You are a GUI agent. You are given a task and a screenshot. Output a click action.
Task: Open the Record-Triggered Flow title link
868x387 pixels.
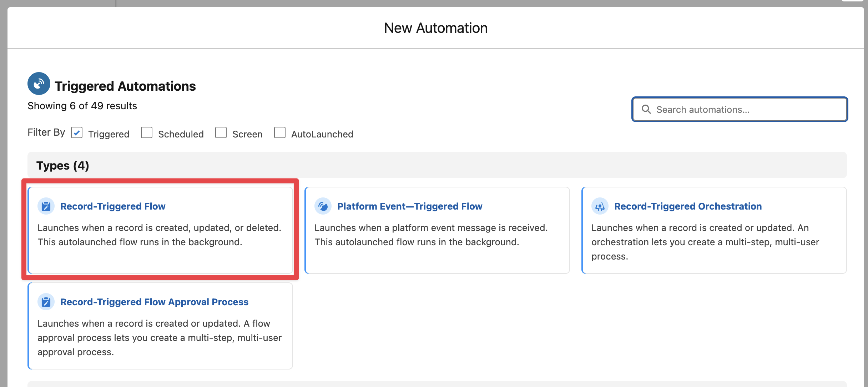pos(113,206)
